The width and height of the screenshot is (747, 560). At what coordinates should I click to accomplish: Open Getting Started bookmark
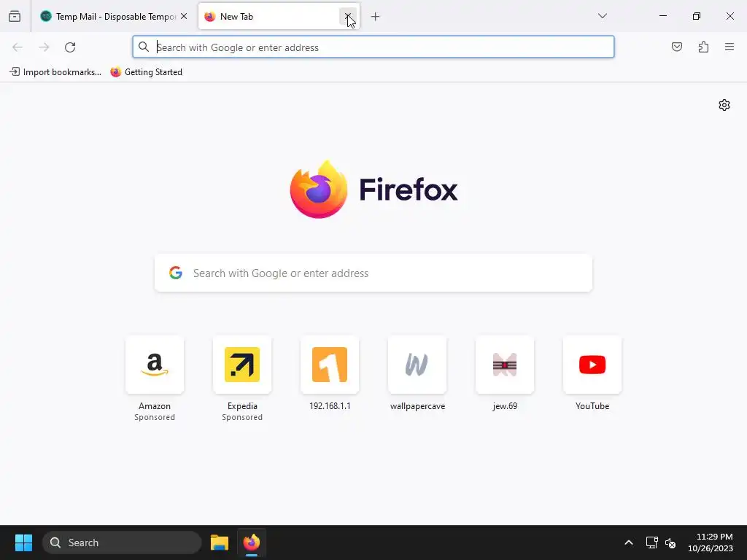pos(146,72)
